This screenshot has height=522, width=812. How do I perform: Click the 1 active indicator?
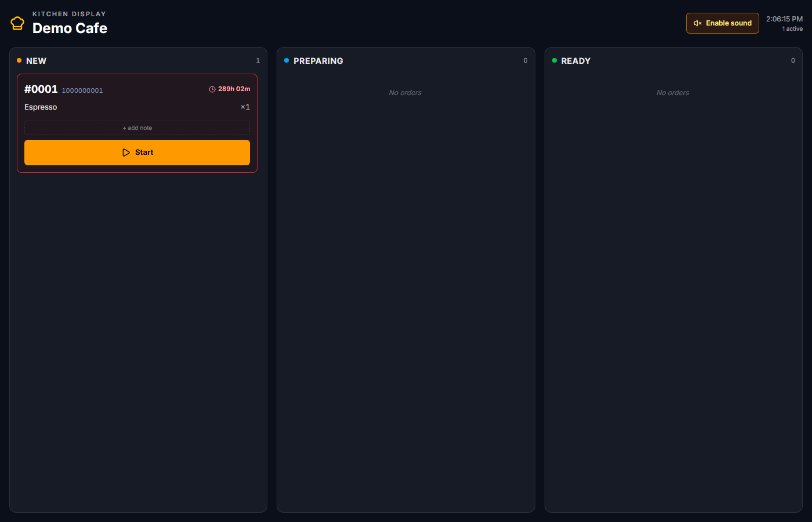pyautogui.click(x=792, y=29)
